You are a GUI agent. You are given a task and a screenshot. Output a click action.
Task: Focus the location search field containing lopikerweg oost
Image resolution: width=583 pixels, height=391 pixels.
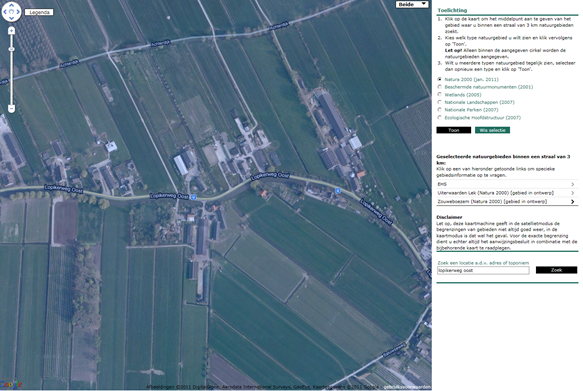tap(483, 270)
